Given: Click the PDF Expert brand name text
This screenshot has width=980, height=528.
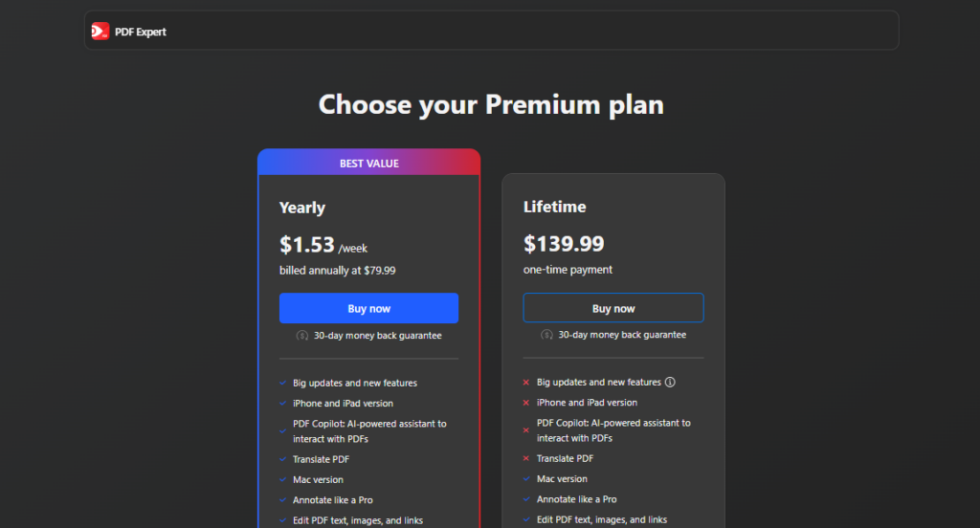Looking at the screenshot, I should 141,32.
